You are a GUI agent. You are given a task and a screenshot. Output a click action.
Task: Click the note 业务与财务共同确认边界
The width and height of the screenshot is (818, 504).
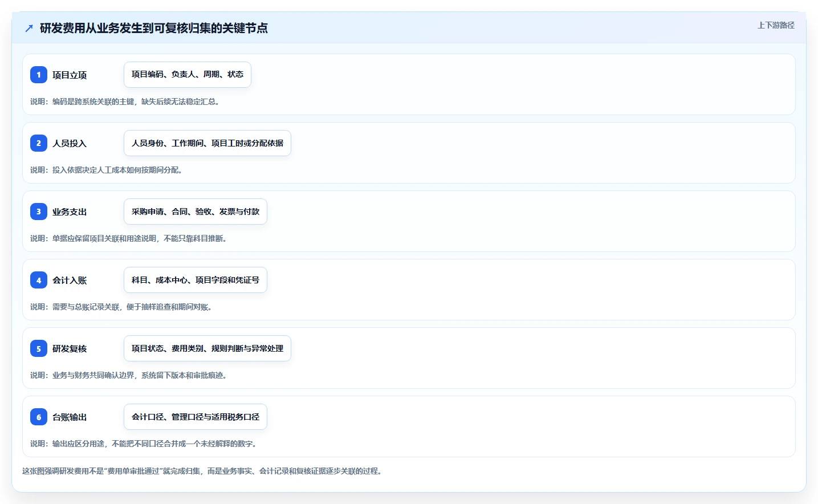[129, 375]
